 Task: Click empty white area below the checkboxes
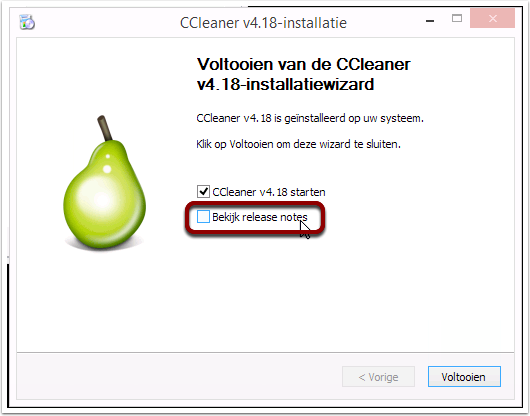(304, 291)
